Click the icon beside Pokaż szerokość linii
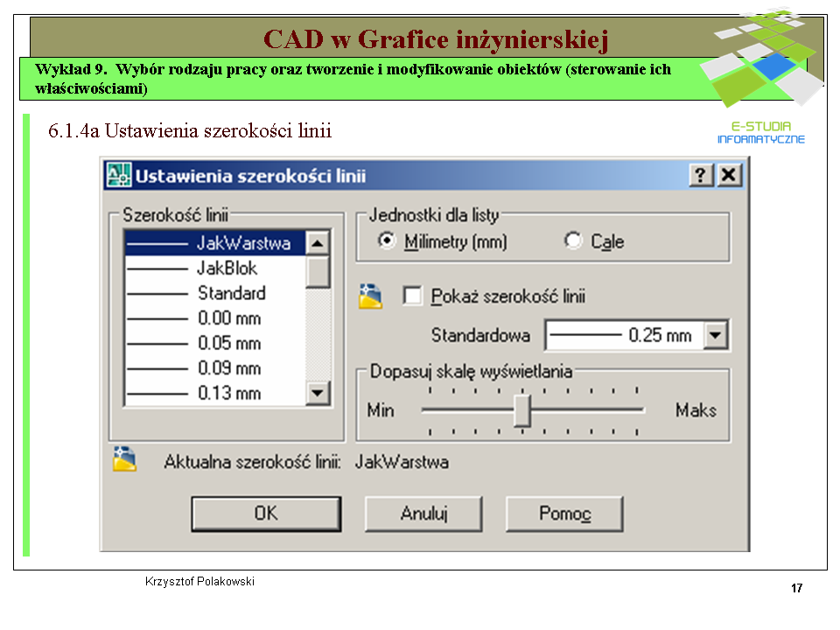 tap(370, 297)
